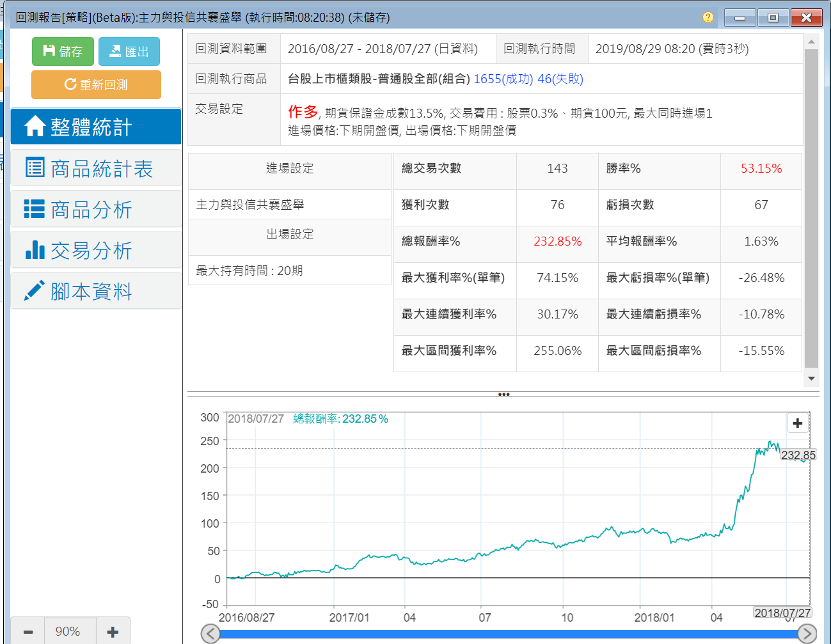Viewport: 831px width, 644px height.
Task: Click the 46(失敗) failure count link
Action: [x=560, y=79]
